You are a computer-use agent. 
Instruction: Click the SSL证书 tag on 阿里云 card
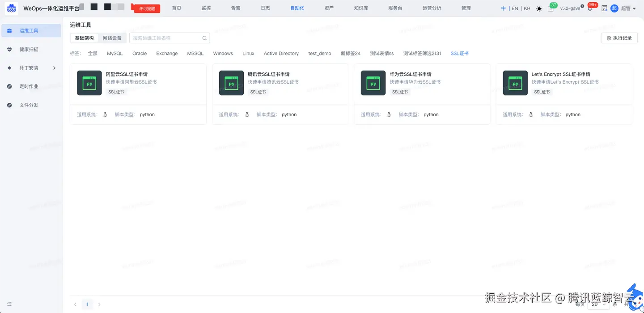[x=116, y=92]
